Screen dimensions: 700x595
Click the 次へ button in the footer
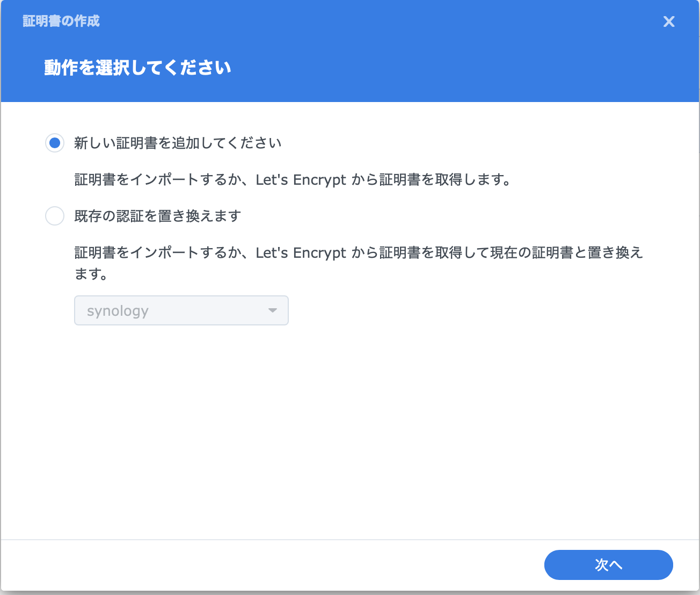[608, 565]
